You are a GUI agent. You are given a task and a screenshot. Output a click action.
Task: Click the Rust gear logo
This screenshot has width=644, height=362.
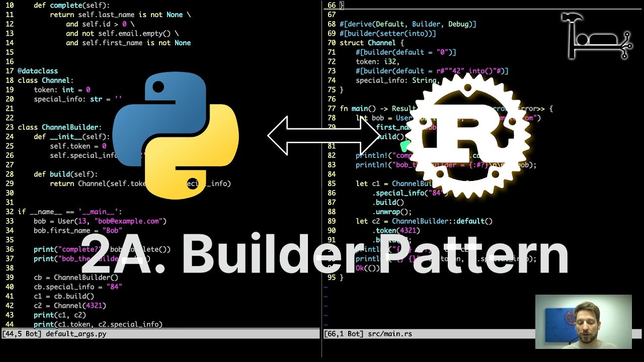click(x=468, y=136)
